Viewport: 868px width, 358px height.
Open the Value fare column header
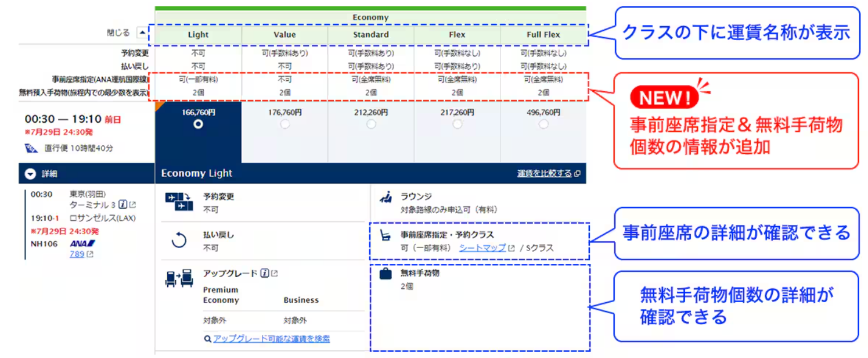coord(284,34)
